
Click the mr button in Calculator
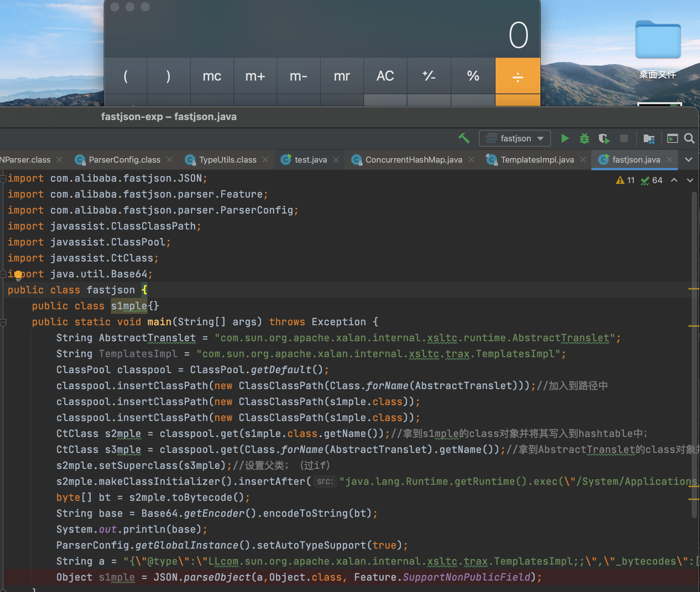(342, 76)
